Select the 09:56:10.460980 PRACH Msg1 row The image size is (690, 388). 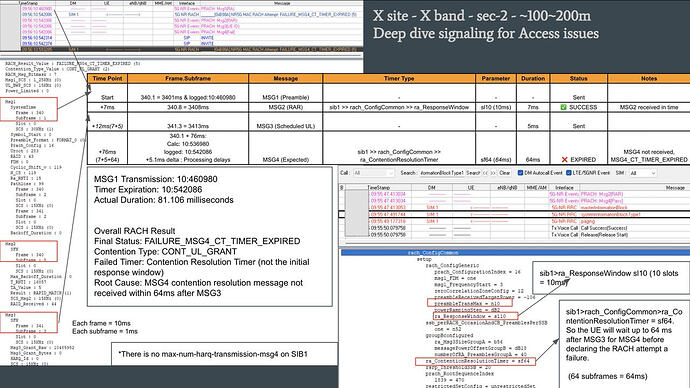point(191,9)
